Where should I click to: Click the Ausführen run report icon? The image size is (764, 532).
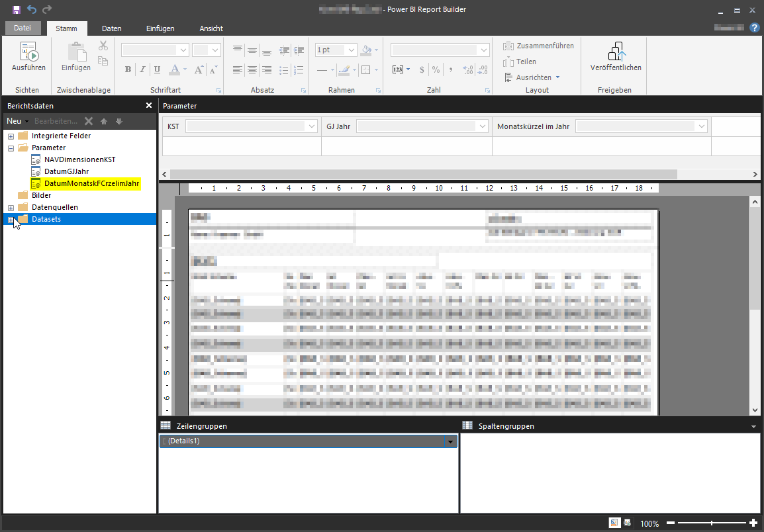(28, 52)
